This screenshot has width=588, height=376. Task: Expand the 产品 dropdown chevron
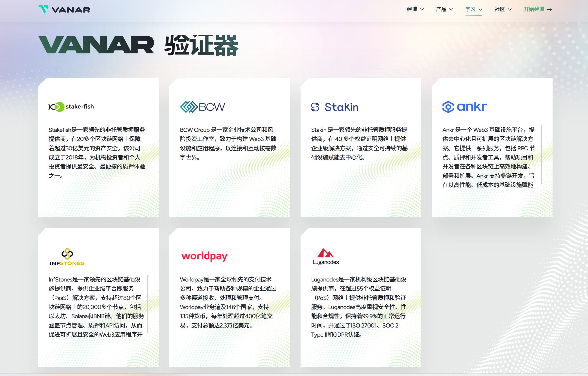pos(451,9)
